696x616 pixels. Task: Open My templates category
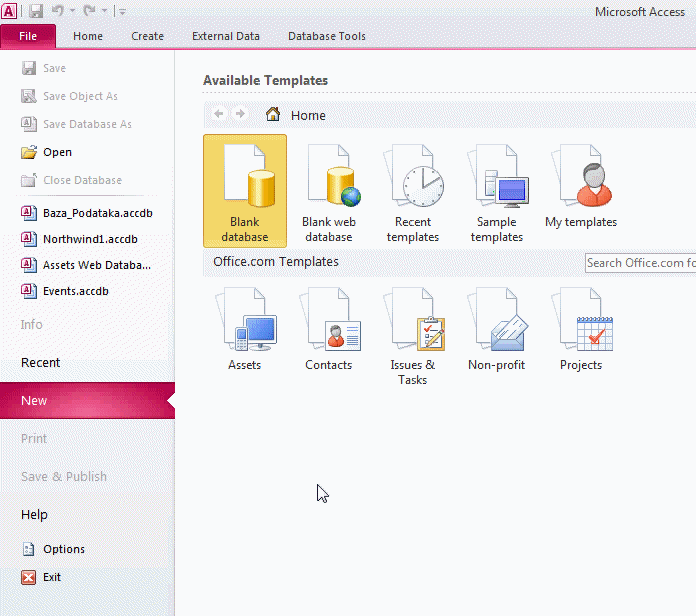tap(581, 186)
